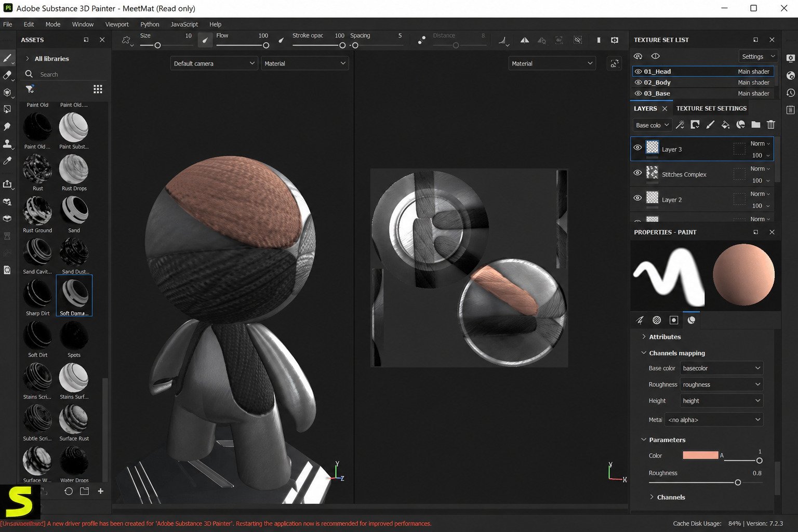The width and height of the screenshot is (798, 532).
Task: Toggle solo eye icon in Texture Set List
Action: 655,56
